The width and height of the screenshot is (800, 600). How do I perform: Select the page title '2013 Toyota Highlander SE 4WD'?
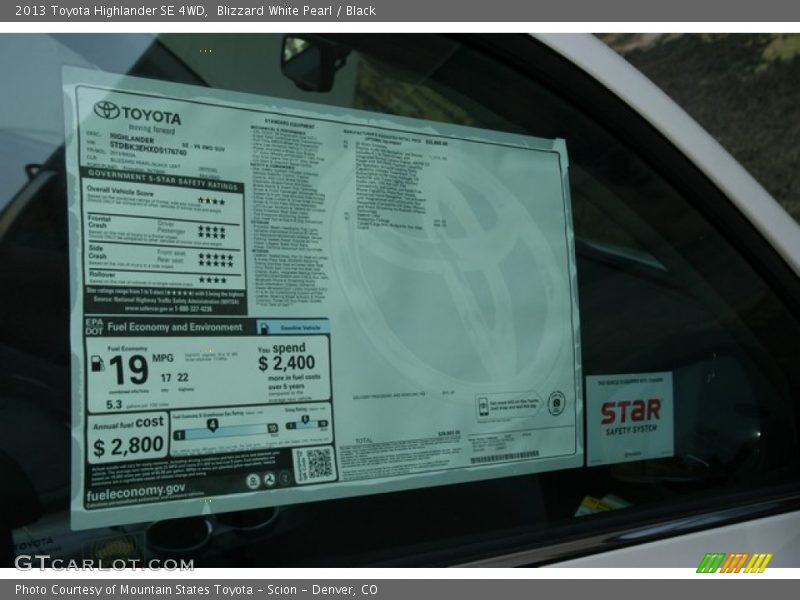pyautogui.click(x=111, y=11)
